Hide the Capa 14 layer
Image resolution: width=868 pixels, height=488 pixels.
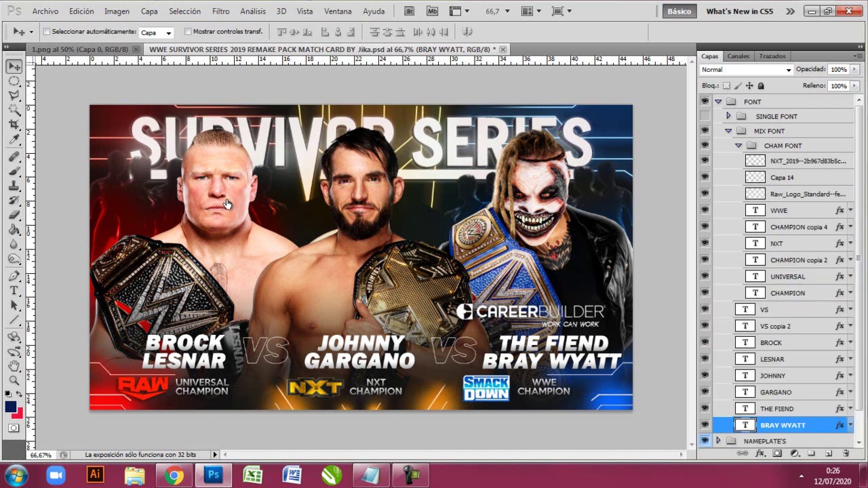coord(705,177)
